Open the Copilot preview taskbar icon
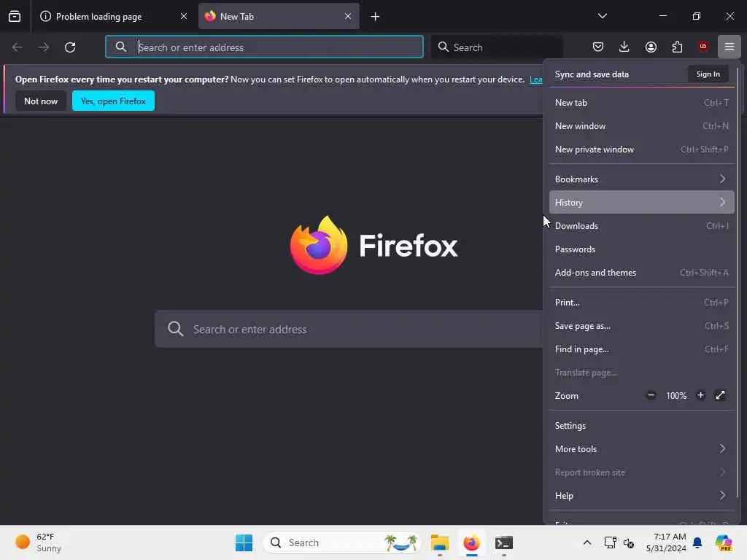The height and width of the screenshot is (560, 747). (x=723, y=542)
